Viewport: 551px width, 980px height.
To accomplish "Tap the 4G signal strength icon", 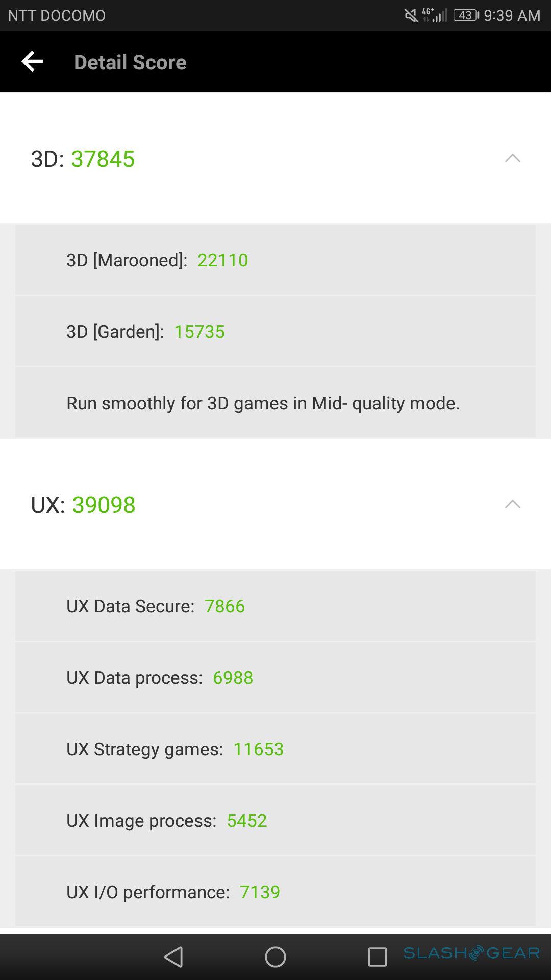I will pos(433,15).
